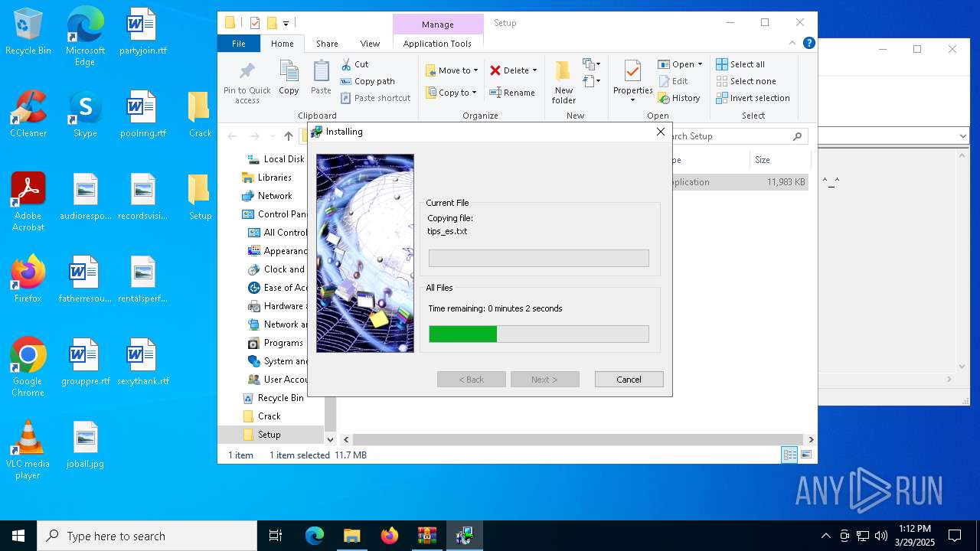Open the Skype desktop shortcut
The image size is (980, 551).
85,114
